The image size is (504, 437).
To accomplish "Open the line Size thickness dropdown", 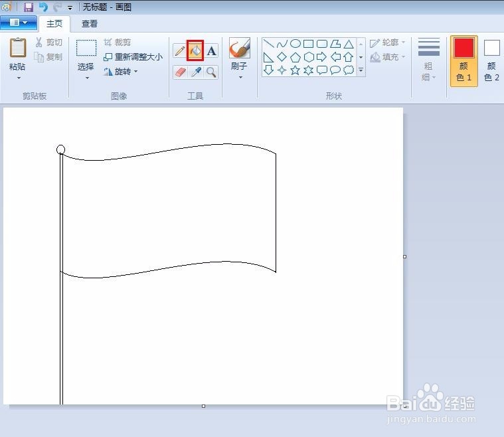I will pyautogui.click(x=429, y=60).
